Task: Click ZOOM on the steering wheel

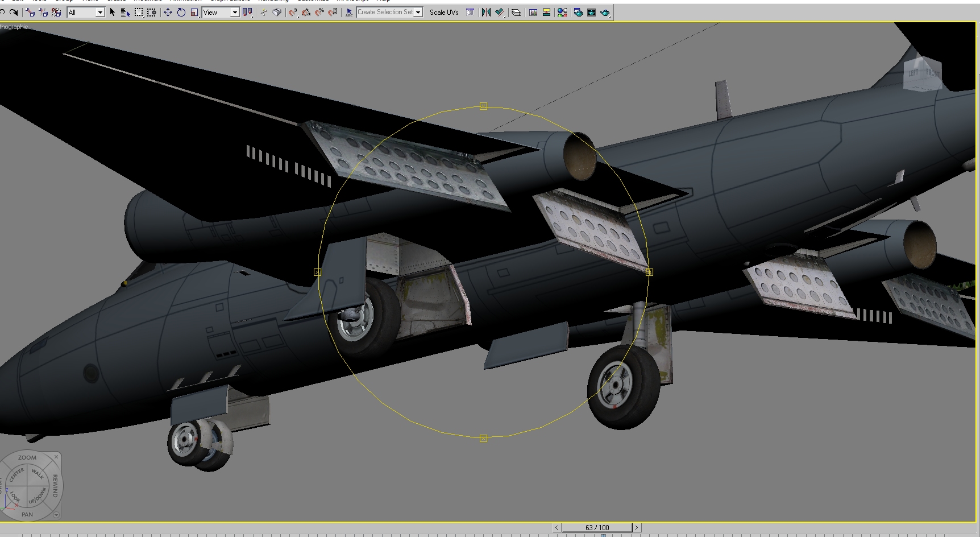Action: (27, 457)
